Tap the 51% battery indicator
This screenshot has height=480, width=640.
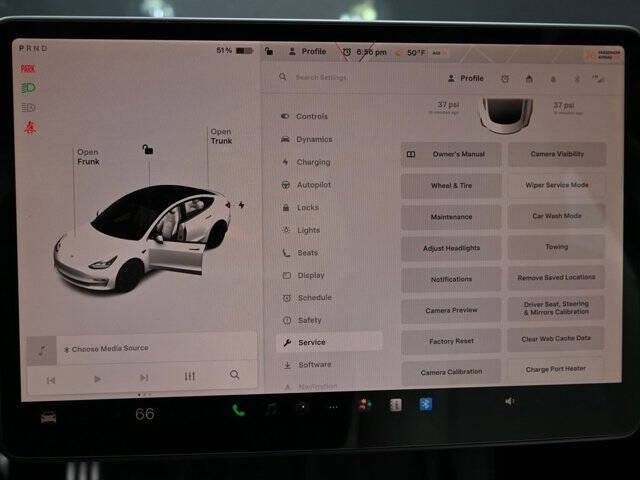click(x=235, y=51)
